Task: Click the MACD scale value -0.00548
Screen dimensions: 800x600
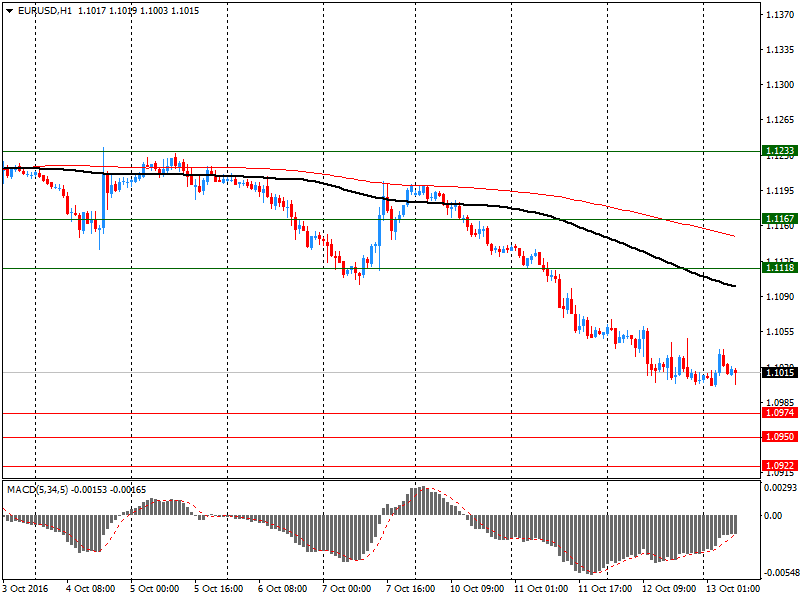Action: coord(780,573)
